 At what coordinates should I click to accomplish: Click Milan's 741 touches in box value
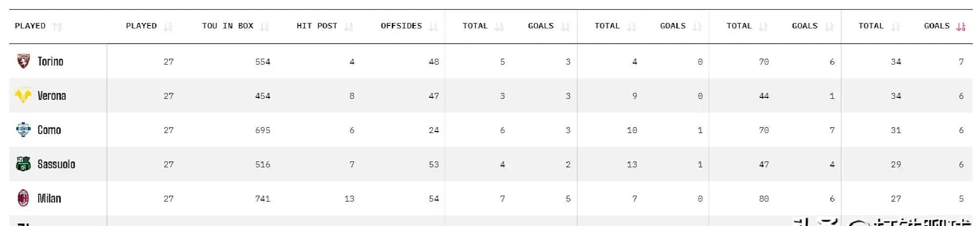[x=262, y=199]
